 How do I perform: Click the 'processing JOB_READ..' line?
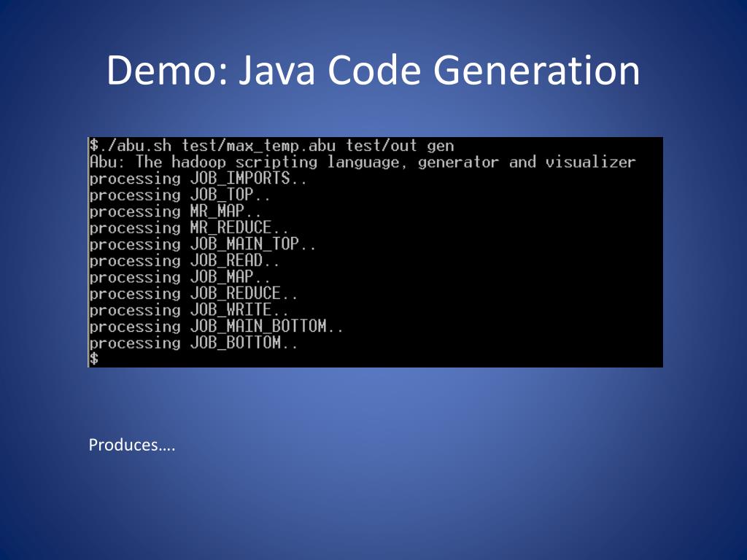click(x=185, y=261)
